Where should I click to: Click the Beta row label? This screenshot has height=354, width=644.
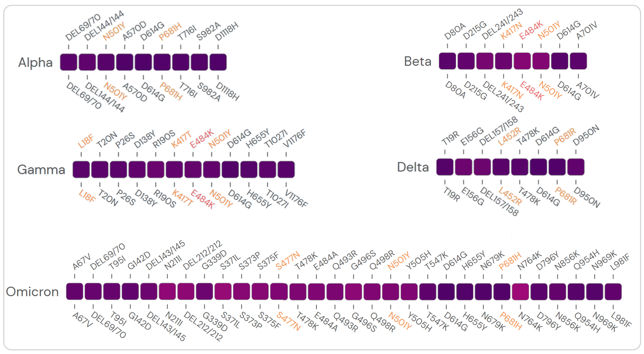point(418,61)
